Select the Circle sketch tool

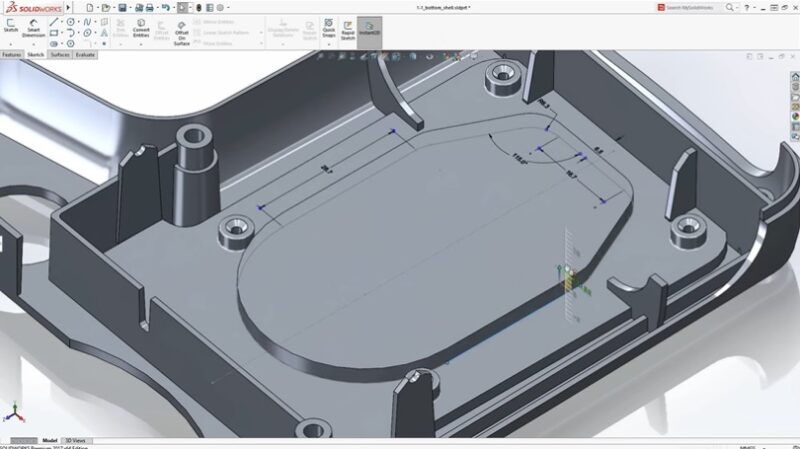click(70, 22)
